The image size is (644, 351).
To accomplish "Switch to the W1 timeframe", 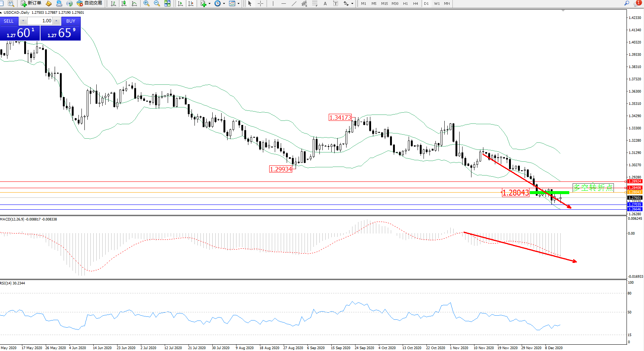I will tap(437, 3).
